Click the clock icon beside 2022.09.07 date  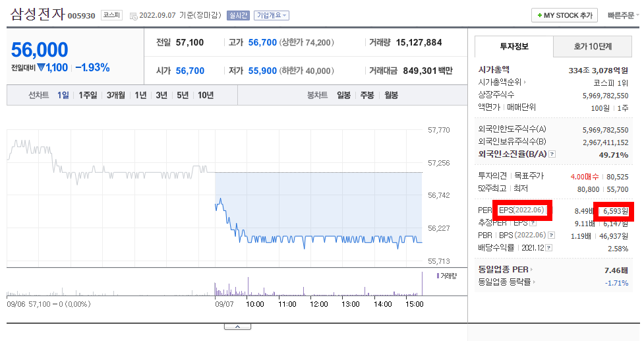(134, 16)
